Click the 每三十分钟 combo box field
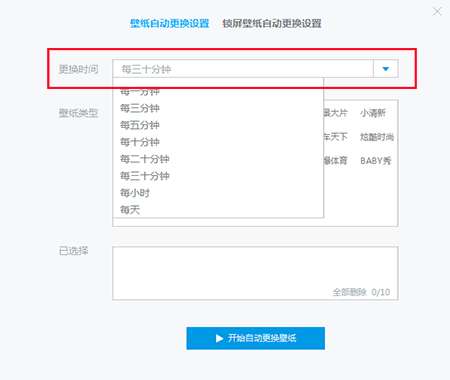Viewport: 450px width, 380px height. coord(243,69)
